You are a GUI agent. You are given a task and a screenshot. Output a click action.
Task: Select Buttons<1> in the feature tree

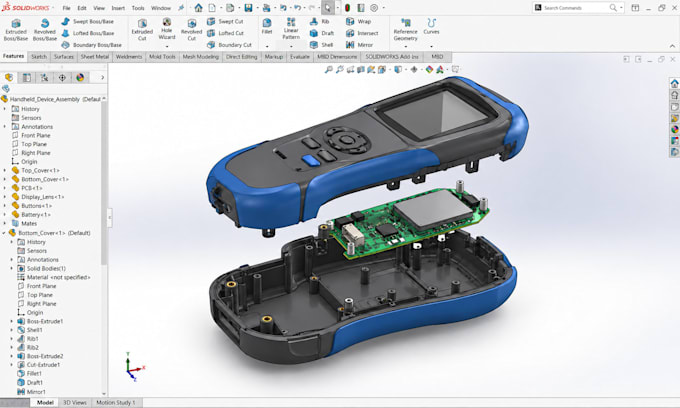coord(36,206)
